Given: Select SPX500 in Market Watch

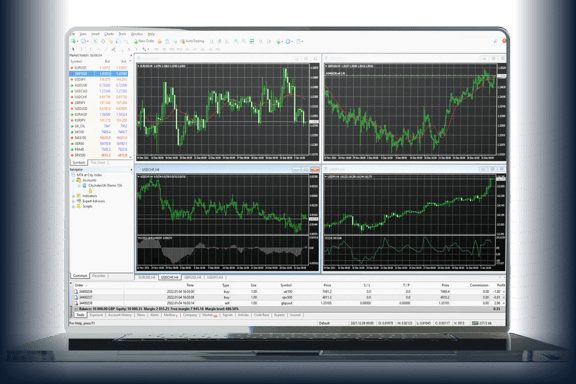Looking at the screenshot, I should [x=99, y=155].
